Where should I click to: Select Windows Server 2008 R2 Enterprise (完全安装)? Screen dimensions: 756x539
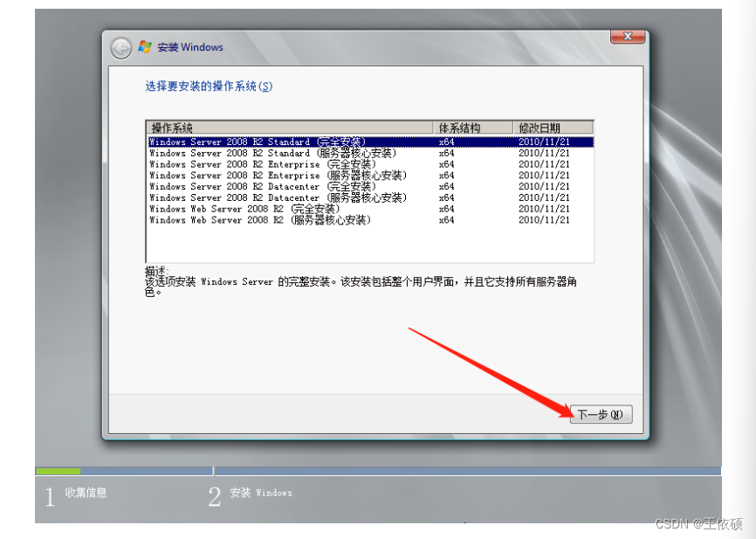coord(370,164)
